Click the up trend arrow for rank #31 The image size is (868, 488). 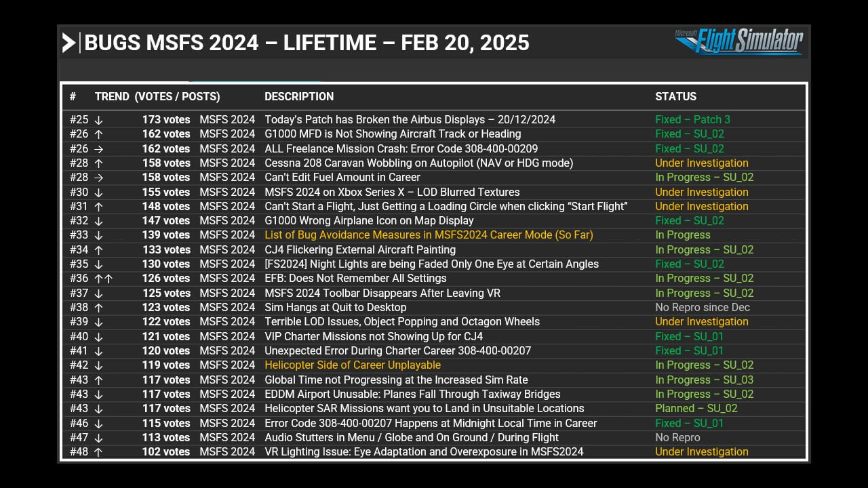[98, 207]
